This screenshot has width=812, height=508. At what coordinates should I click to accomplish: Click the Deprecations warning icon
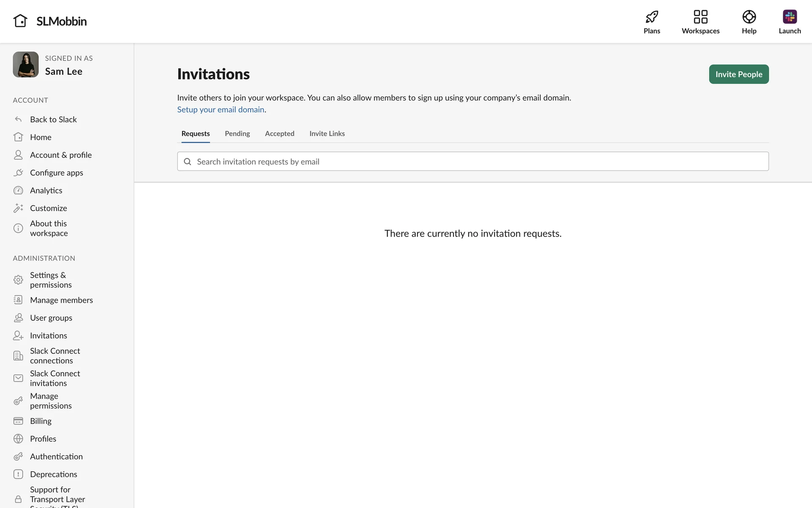[x=18, y=474]
